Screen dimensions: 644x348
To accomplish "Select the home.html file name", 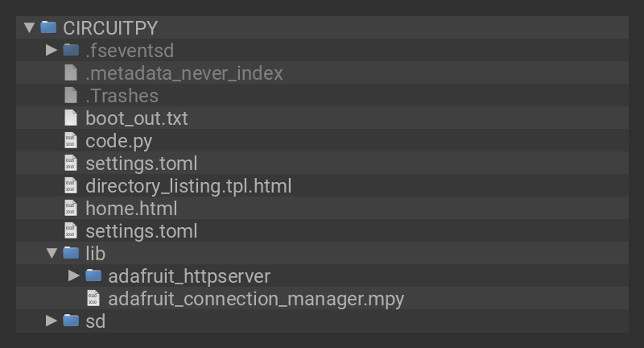I will tap(131, 208).
